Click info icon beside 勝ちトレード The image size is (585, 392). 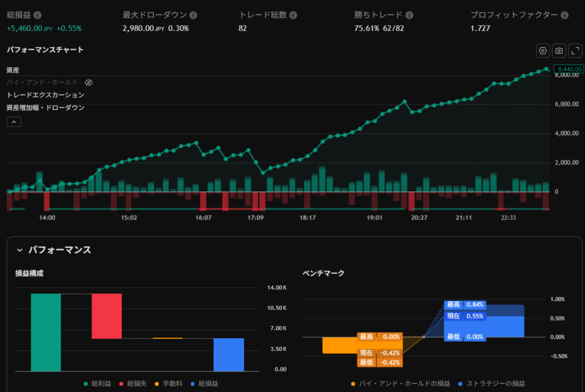coord(409,15)
